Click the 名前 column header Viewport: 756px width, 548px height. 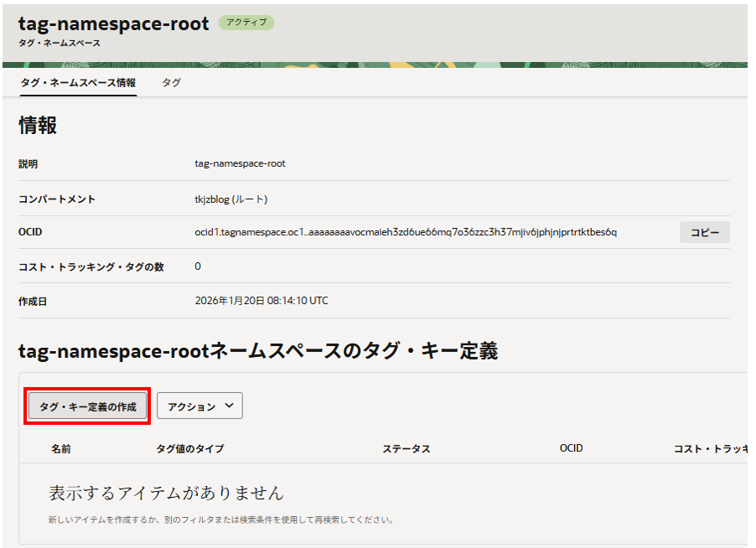[x=61, y=449]
